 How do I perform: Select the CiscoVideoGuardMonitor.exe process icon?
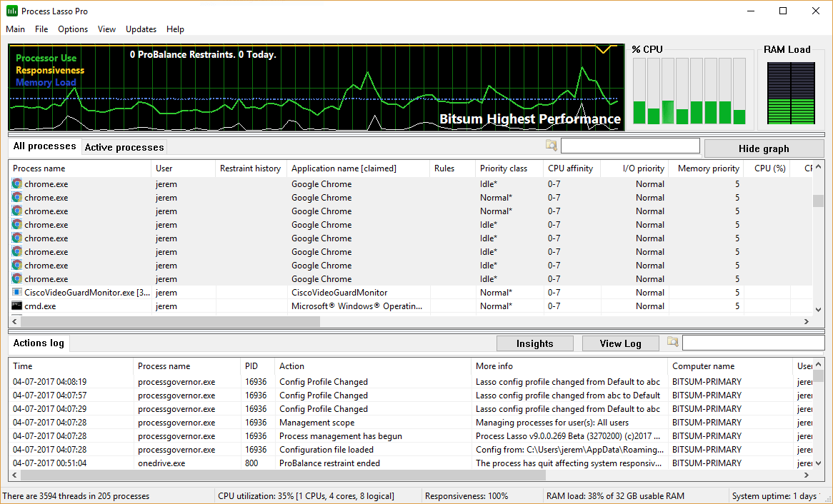17,292
